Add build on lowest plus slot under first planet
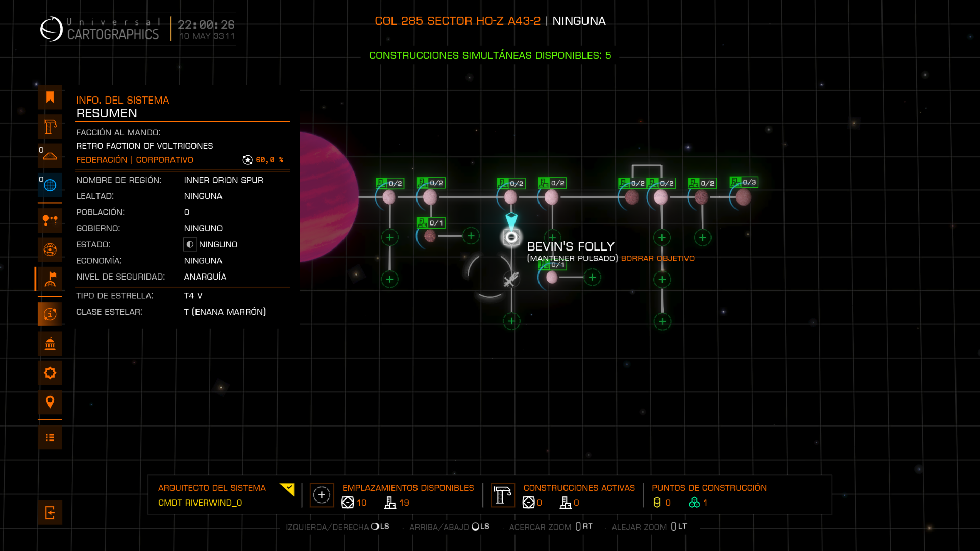 coord(390,279)
